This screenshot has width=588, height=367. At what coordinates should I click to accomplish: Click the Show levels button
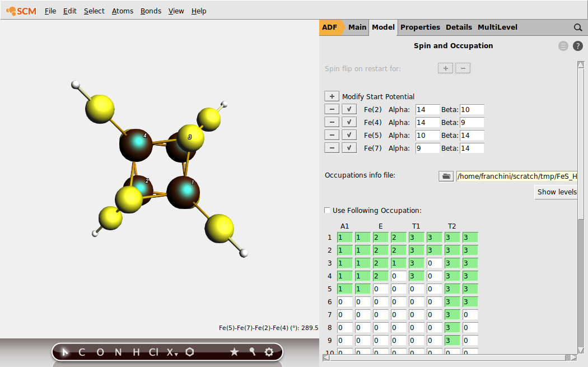click(556, 192)
